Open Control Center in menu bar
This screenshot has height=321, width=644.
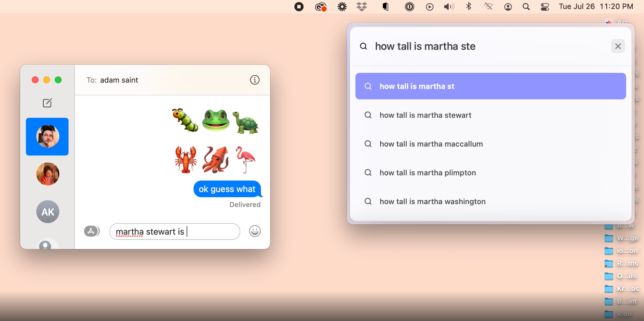(545, 7)
